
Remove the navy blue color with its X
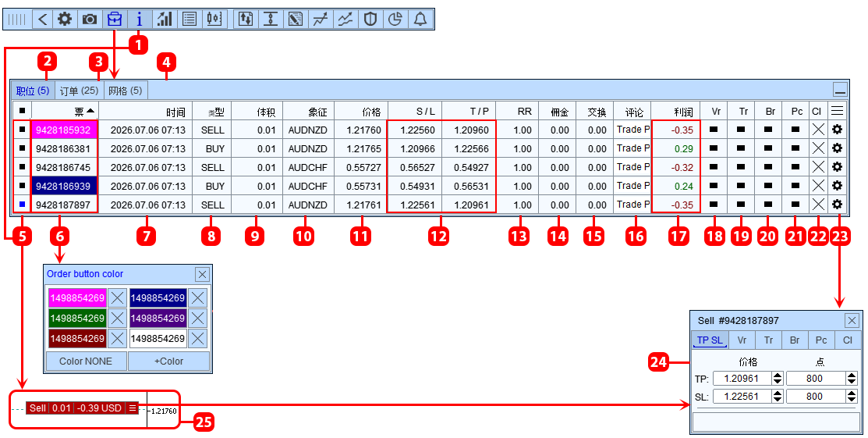coord(197,297)
